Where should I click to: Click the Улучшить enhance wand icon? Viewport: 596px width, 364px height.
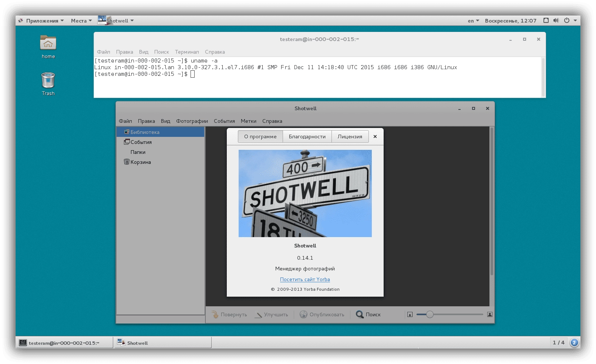click(x=258, y=315)
